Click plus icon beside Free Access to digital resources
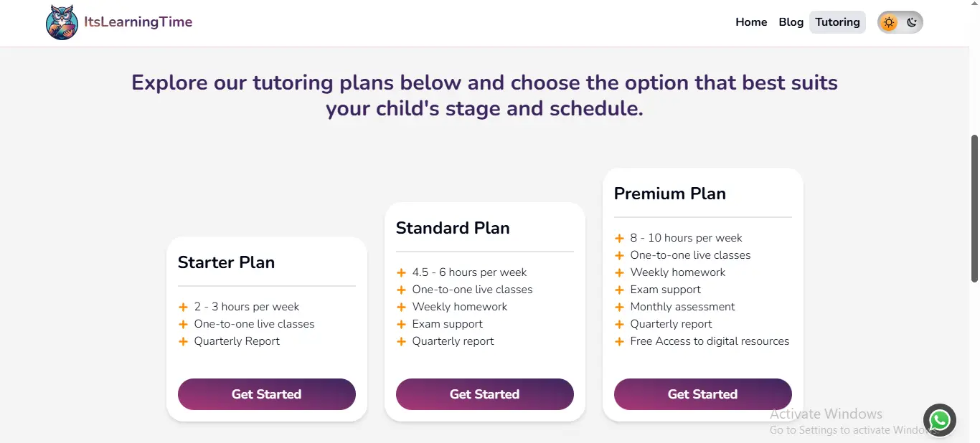 pos(619,341)
